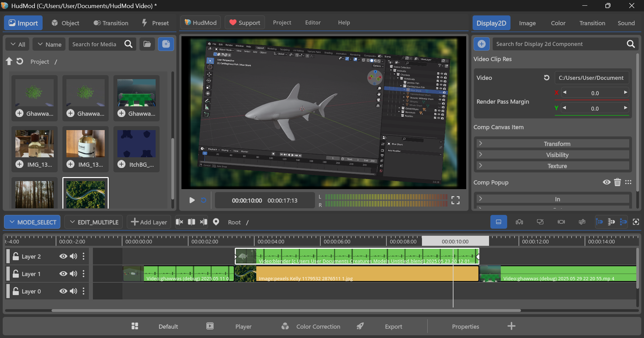
Task: Delete Comp Popup with the trash icon
Action: click(617, 182)
